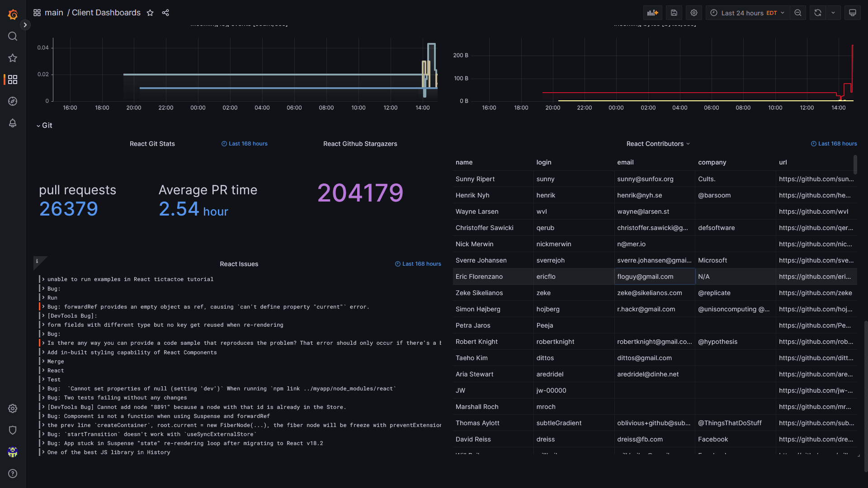Click the Add panel icon

(652, 13)
